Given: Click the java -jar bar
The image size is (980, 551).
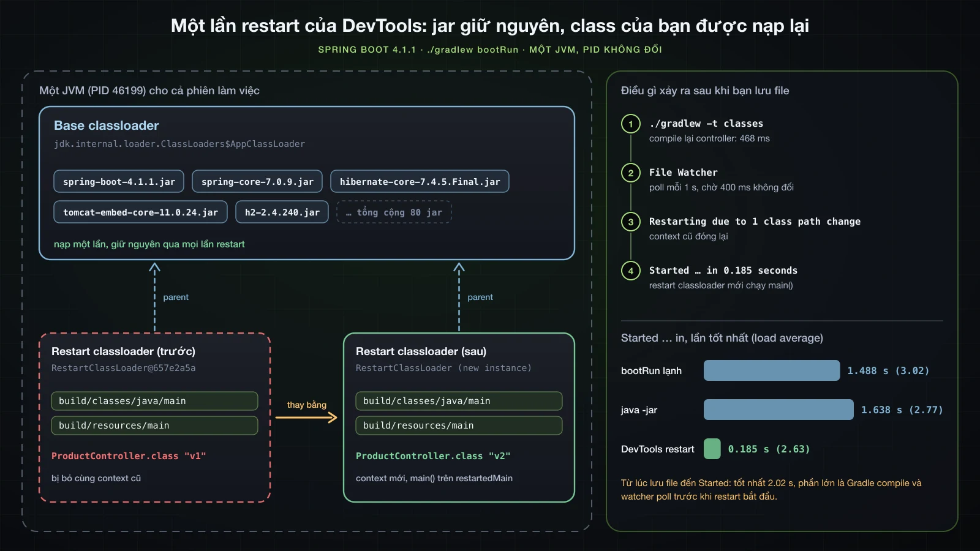Looking at the screenshot, I should [x=778, y=410].
